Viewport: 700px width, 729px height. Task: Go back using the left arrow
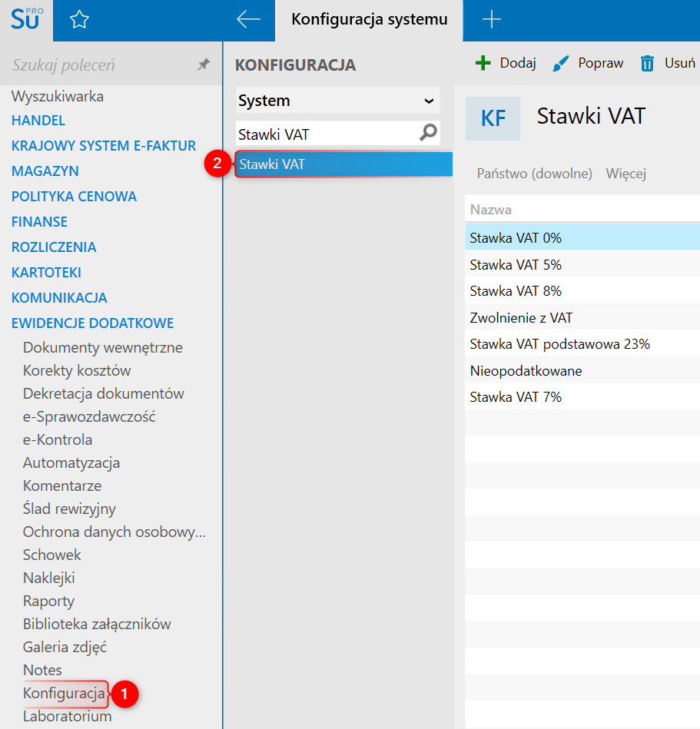[248, 20]
